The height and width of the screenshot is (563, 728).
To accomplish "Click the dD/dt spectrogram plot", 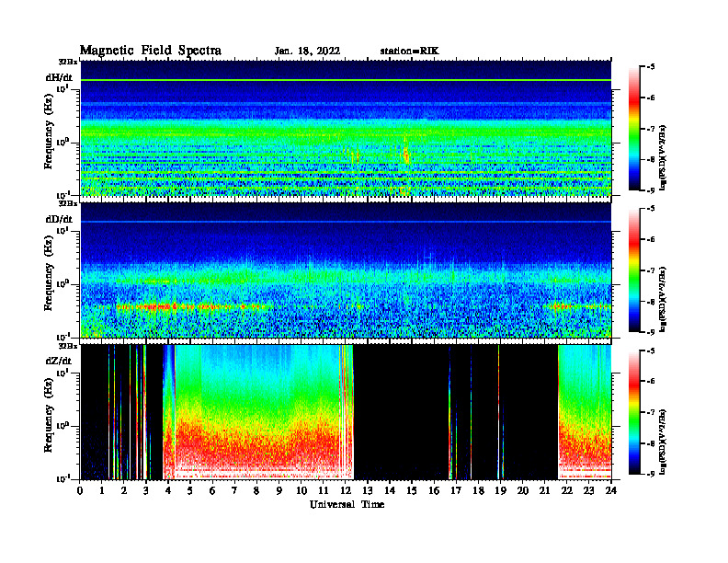I will pos(346,270).
